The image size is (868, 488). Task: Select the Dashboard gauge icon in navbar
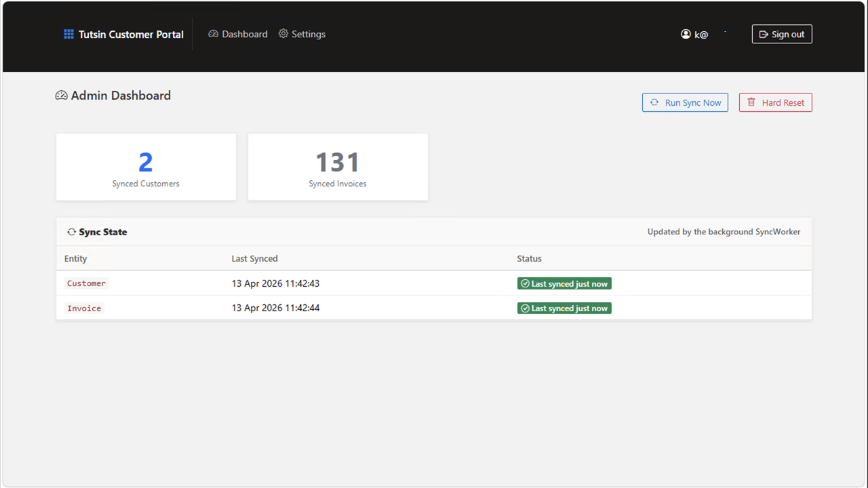point(213,33)
